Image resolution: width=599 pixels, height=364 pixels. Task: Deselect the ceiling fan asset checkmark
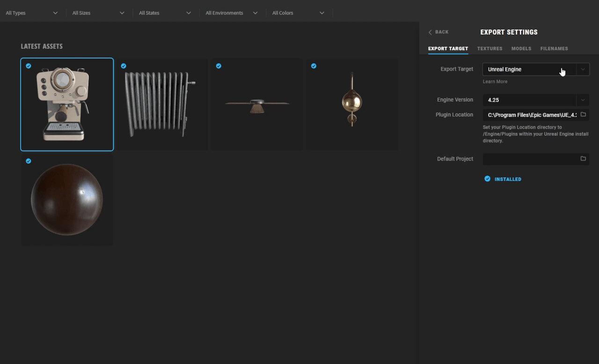(x=219, y=66)
